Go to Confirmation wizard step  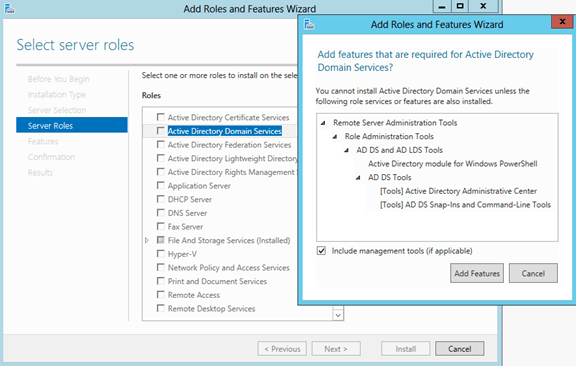pos(51,157)
